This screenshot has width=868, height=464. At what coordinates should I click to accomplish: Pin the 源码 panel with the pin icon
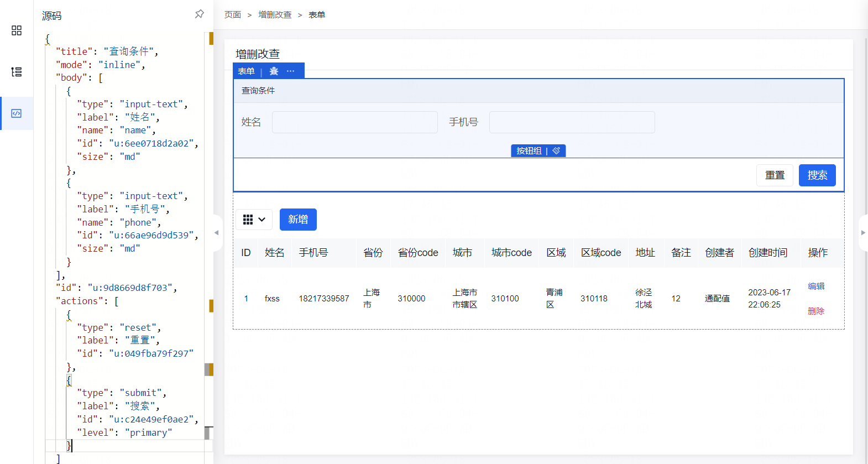pyautogui.click(x=200, y=14)
